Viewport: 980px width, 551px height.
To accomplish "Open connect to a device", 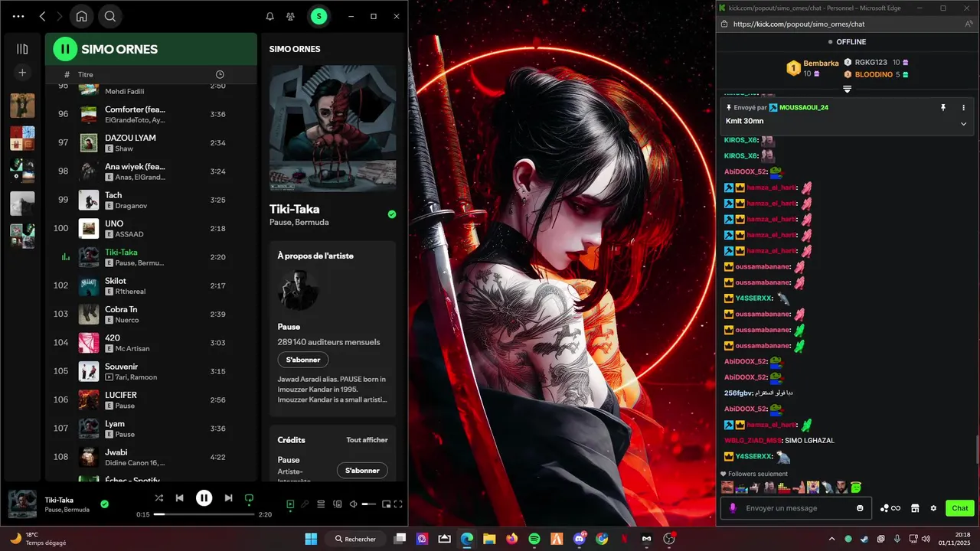I will point(336,504).
